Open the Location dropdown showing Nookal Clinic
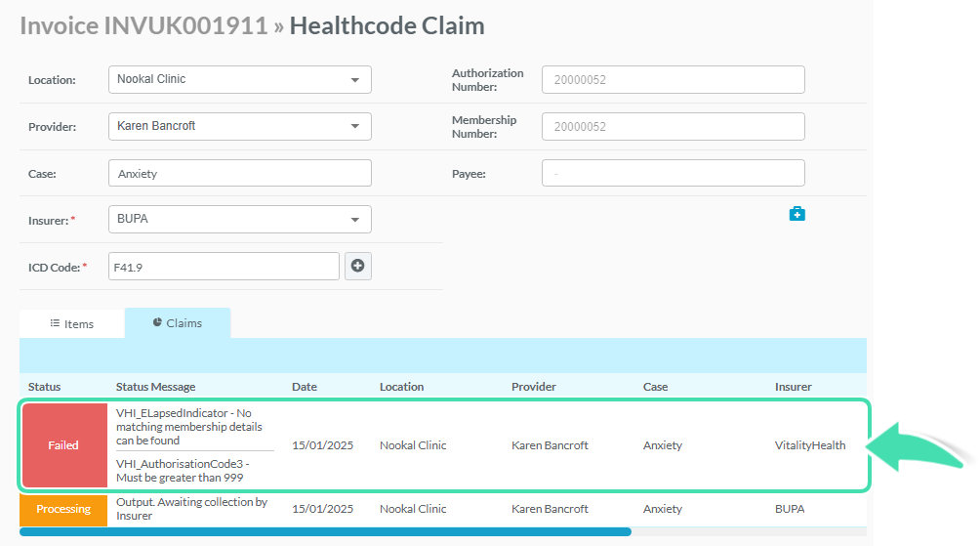 click(x=239, y=79)
